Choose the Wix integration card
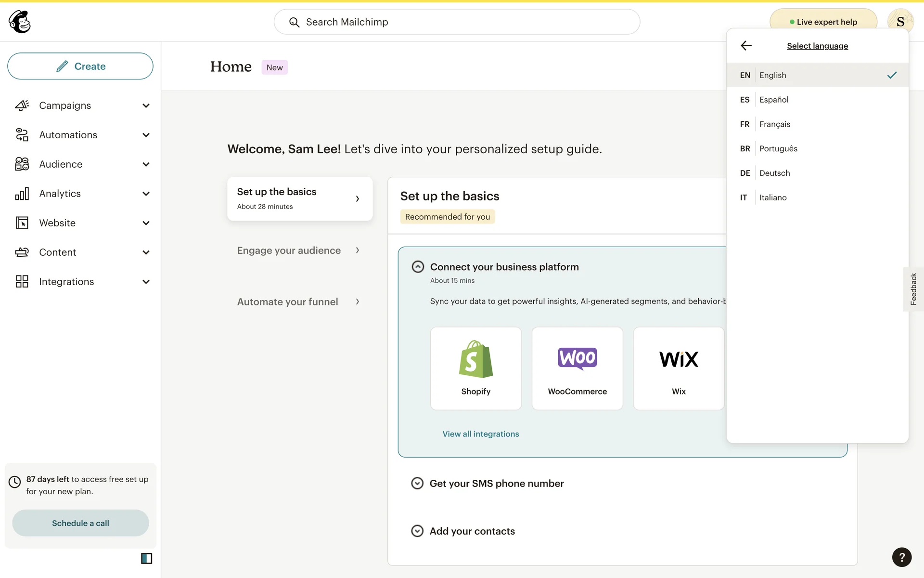Image resolution: width=924 pixels, height=578 pixels. 679,368
